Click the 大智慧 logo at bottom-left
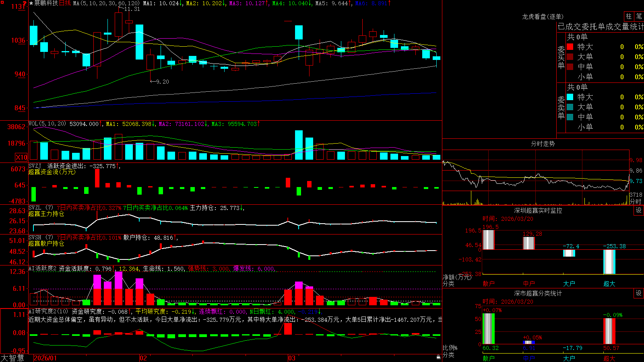Screen dimensions: 644x362 click(12, 358)
